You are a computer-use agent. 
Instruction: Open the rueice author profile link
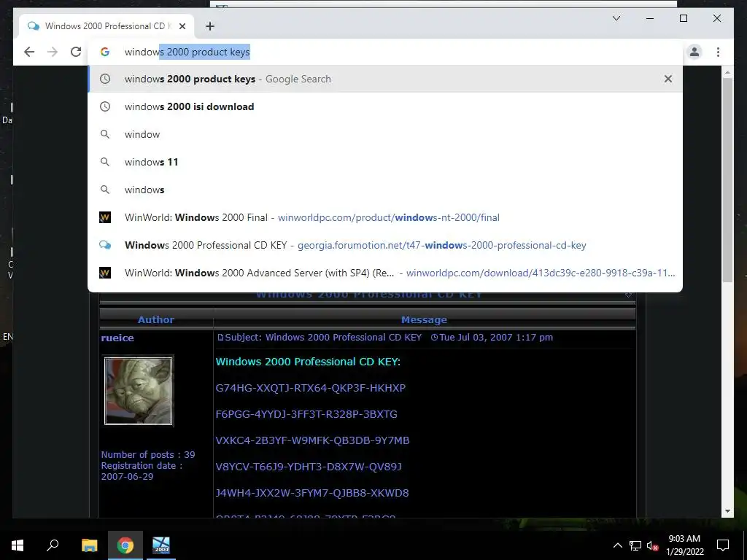[x=117, y=338]
